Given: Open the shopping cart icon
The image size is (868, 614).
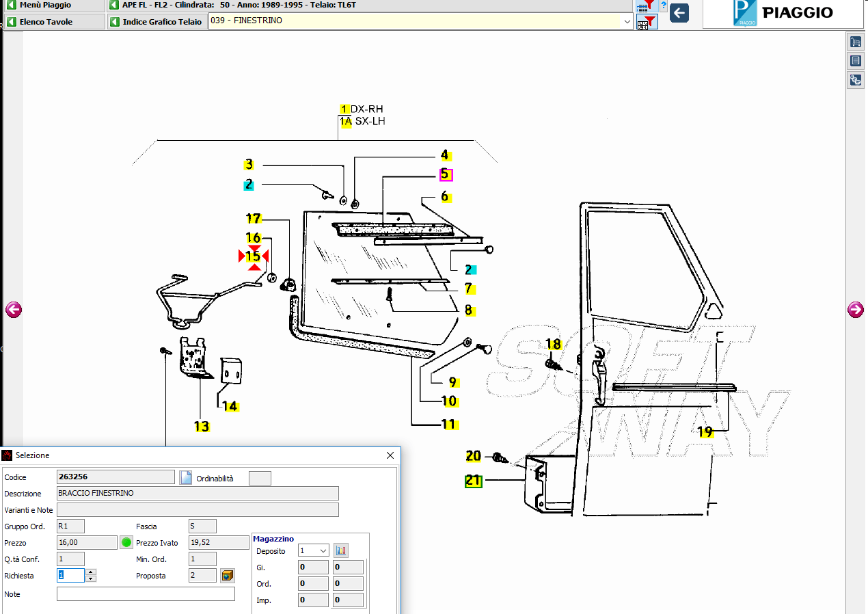Looking at the screenshot, I should 855,42.
